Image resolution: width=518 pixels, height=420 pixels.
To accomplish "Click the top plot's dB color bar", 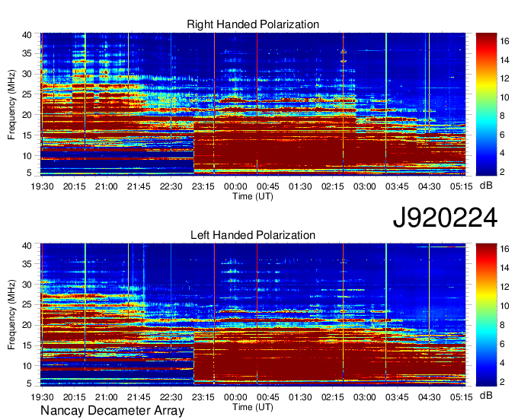I will (x=486, y=104).
